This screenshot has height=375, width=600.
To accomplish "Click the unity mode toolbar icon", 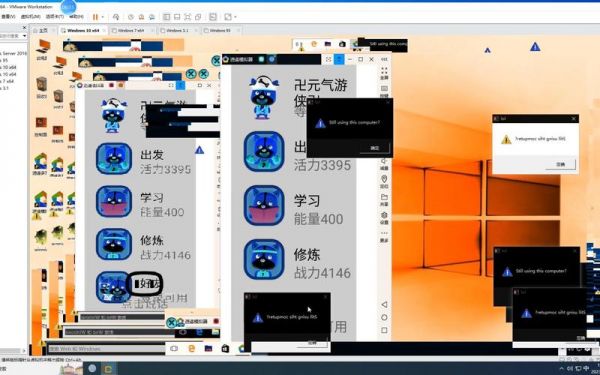I will 198,17.
